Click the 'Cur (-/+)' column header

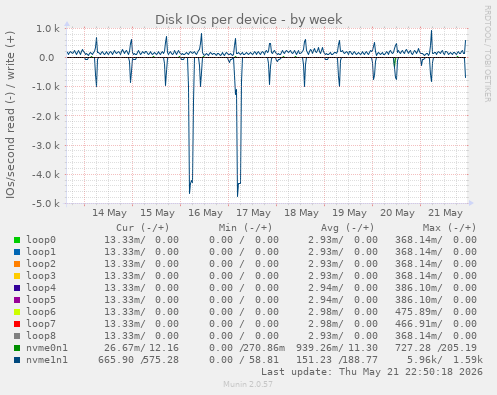point(143,228)
